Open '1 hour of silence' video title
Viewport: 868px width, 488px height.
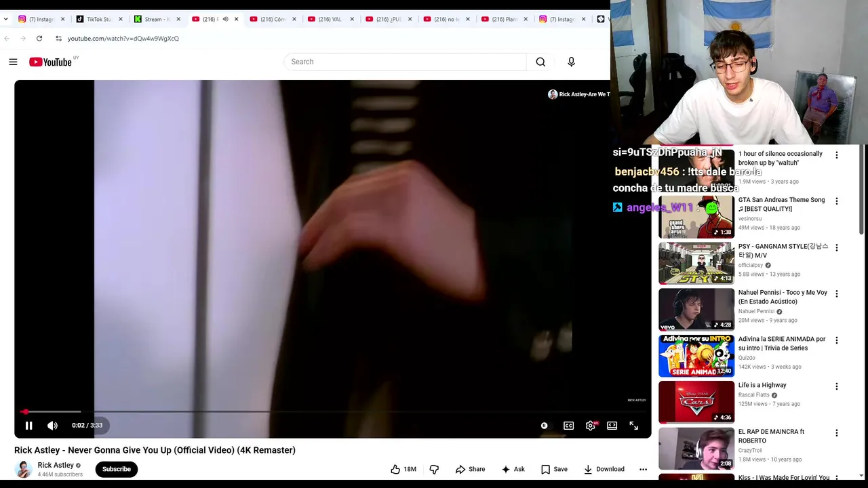tap(781, 158)
